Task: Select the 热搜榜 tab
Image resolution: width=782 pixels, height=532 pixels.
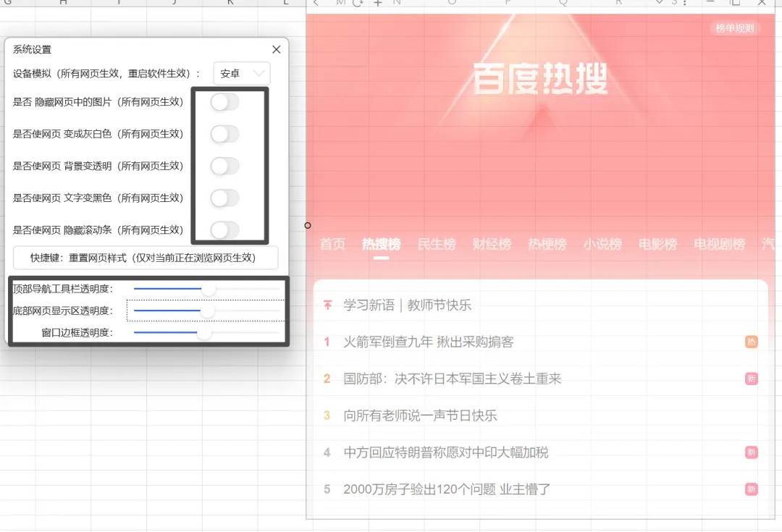Action: pos(381,244)
